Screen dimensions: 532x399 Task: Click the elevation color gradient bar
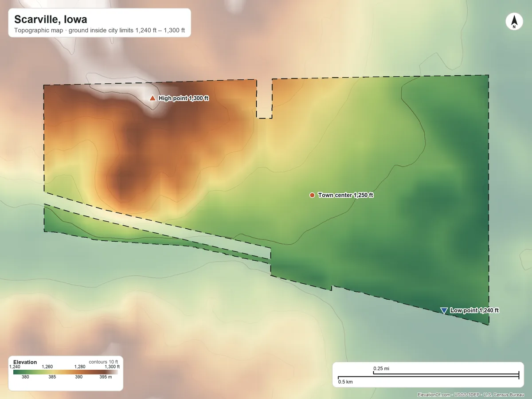(66, 372)
